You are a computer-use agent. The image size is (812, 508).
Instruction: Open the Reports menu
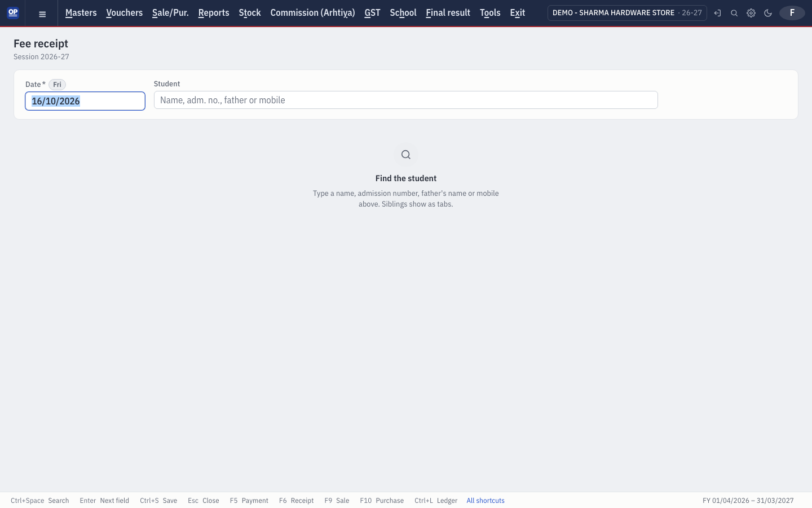(214, 13)
